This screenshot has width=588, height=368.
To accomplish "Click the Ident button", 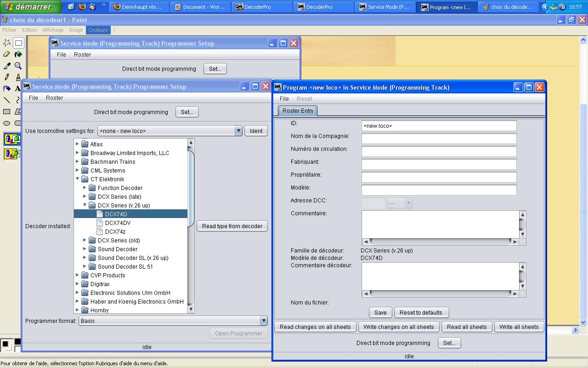I will [x=256, y=131].
